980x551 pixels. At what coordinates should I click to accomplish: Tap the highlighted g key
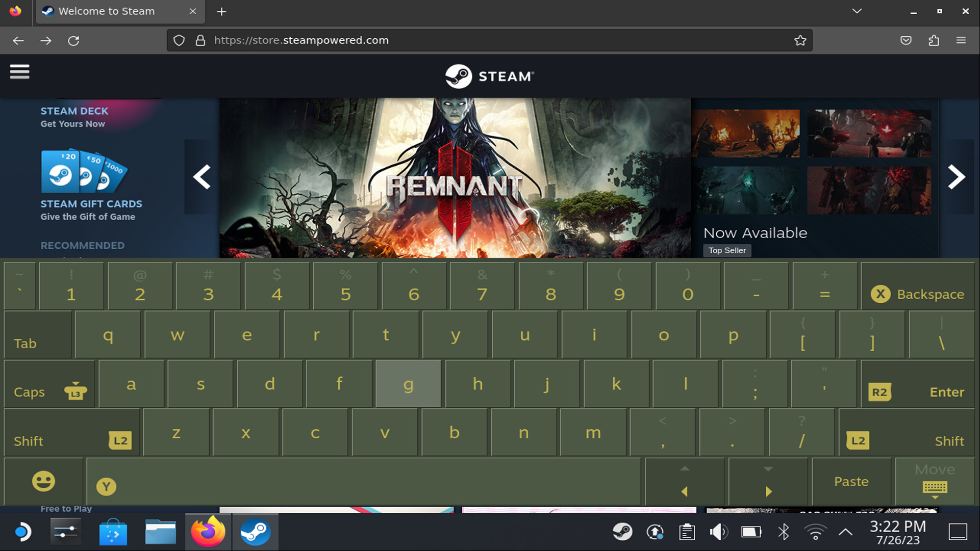[x=408, y=384]
